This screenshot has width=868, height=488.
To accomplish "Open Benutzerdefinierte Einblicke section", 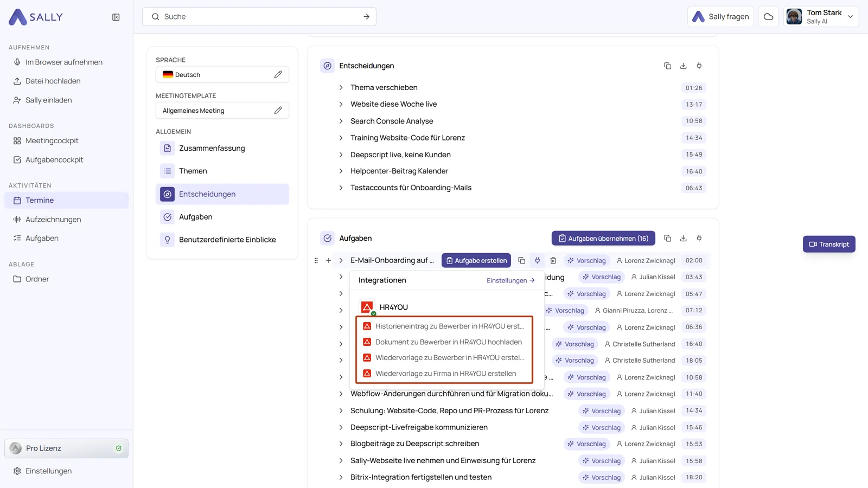I will (222, 240).
